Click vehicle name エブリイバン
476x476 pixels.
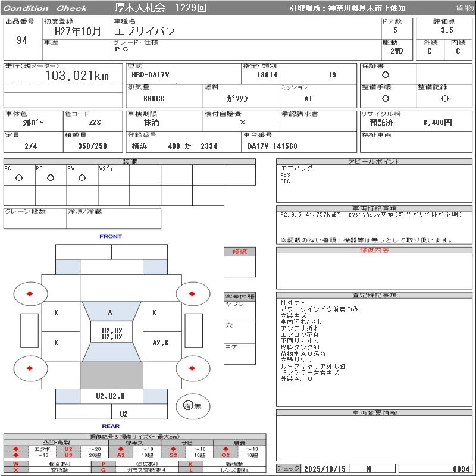(145, 31)
